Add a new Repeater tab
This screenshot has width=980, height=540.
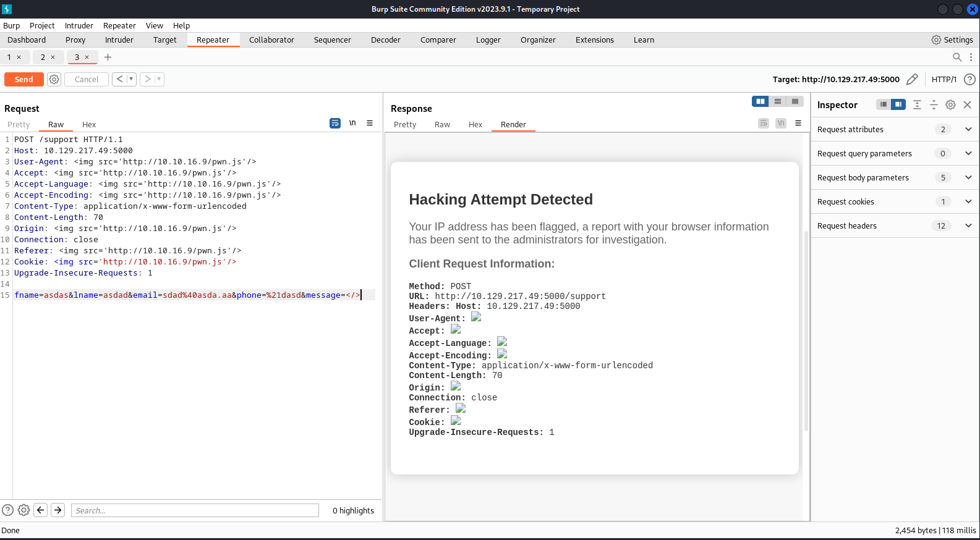[x=108, y=57]
